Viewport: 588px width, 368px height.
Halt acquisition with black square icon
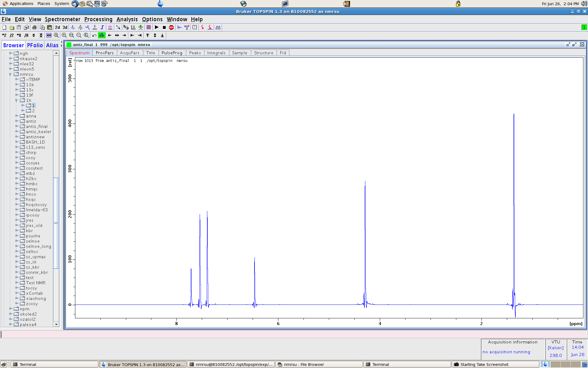point(164,27)
